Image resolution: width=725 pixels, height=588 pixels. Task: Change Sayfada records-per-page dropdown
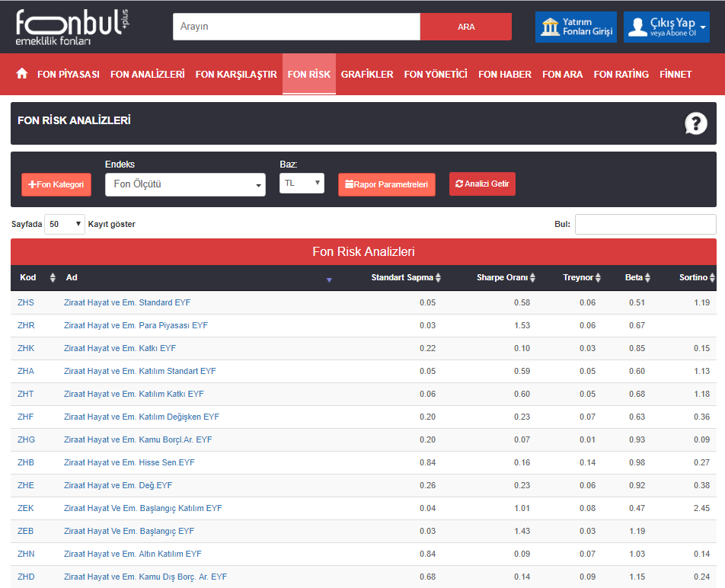pyautogui.click(x=65, y=224)
